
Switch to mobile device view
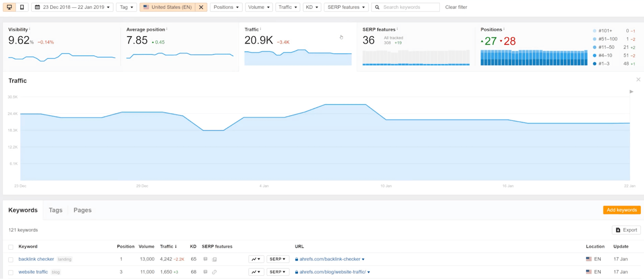22,7
